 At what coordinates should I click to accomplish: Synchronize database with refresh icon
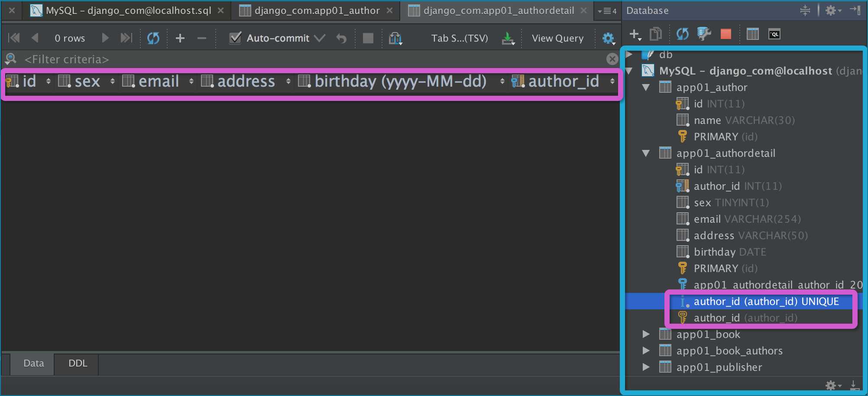[x=683, y=34]
